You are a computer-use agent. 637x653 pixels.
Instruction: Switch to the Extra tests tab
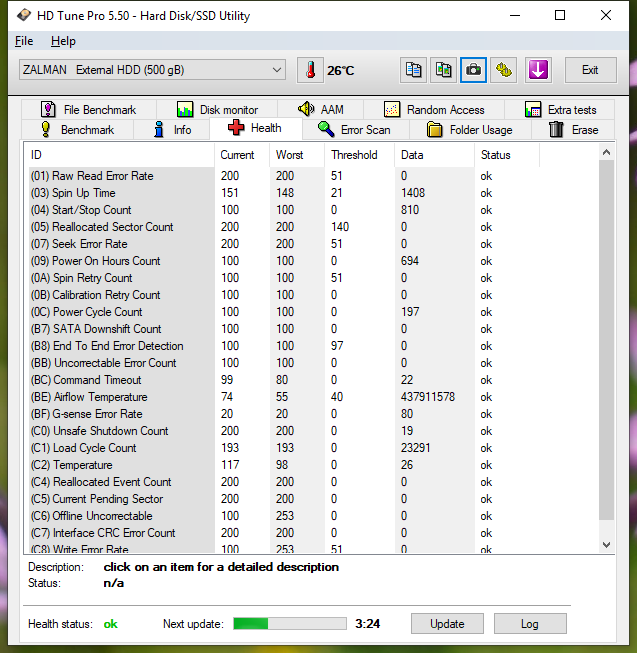(560, 110)
